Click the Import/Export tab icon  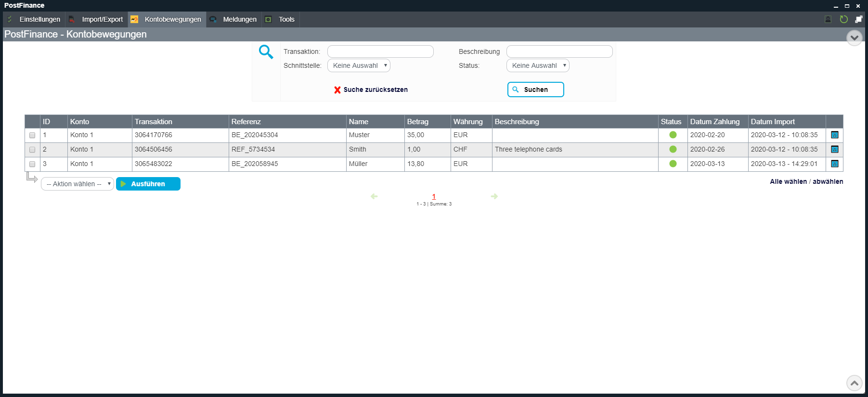coord(72,19)
